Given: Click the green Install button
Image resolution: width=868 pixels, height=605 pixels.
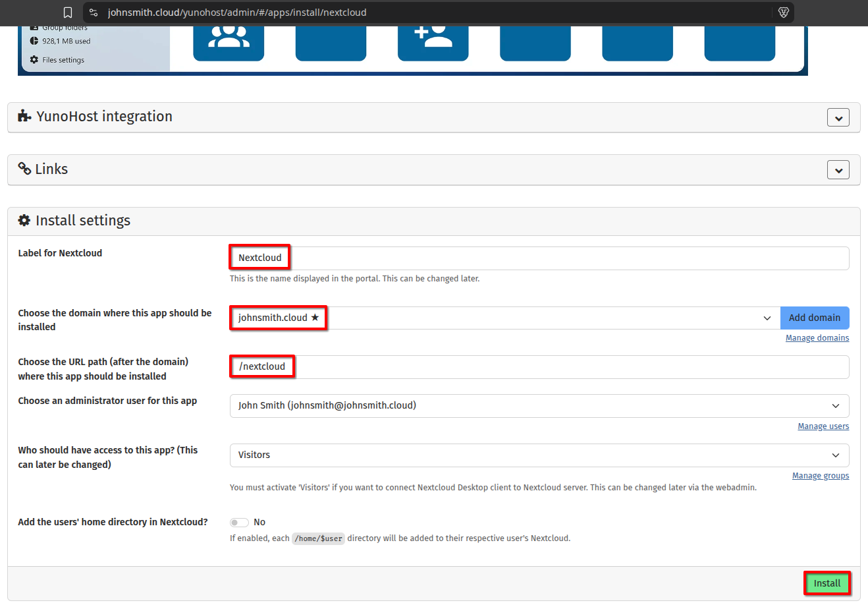Looking at the screenshot, I should 827,583.
